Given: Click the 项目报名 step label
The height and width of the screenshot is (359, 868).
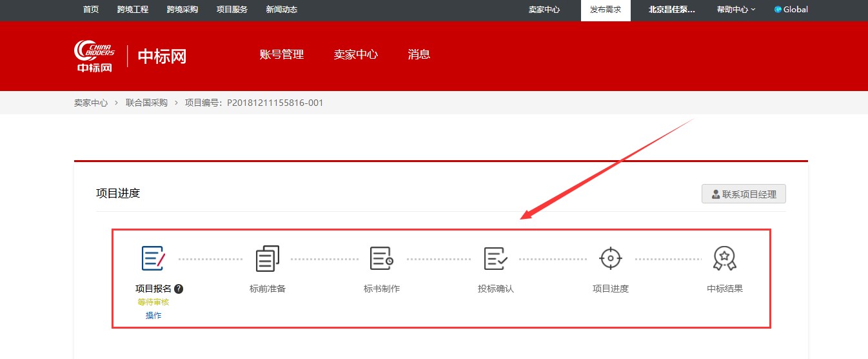Looking at the screenshot, I should click(153, 289).
